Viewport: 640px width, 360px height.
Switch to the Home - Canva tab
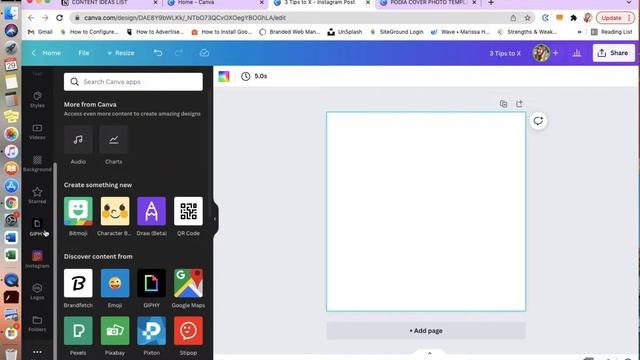click(x=215, y=3)
